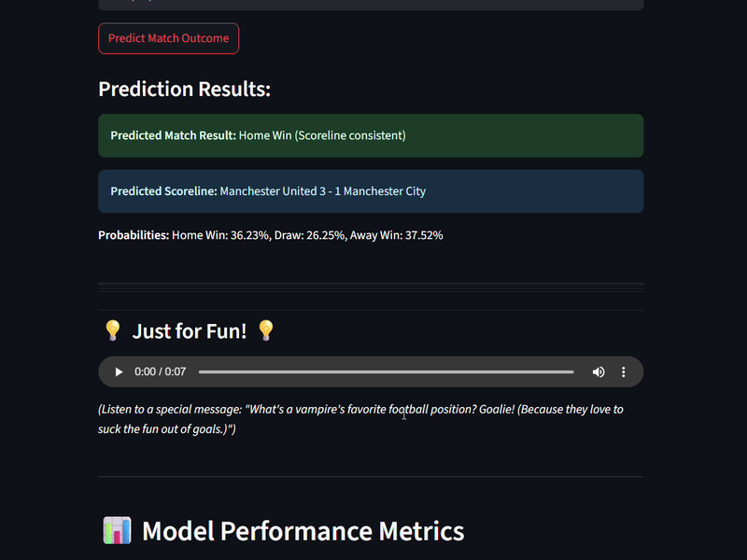Click the Manchester United 3 - 1 Manchester City scoreline
747x560 pixels.
click(x=322, y=191)
